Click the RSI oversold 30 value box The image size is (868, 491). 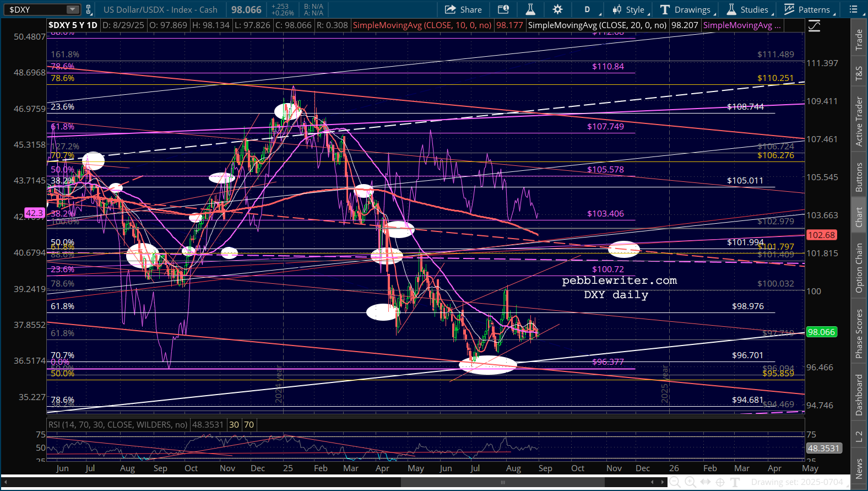click(x=234, y=425)
